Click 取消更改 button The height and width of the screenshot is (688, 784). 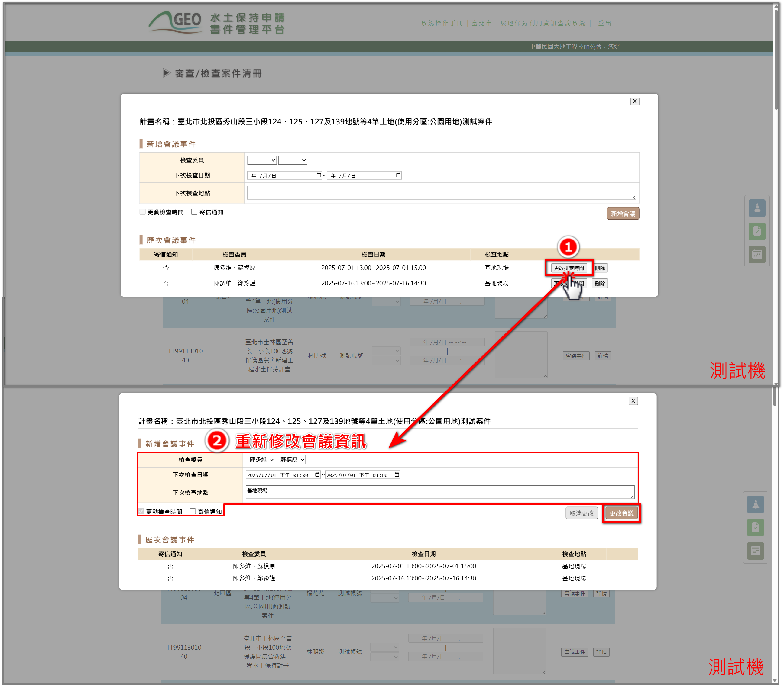tap(581, 513)
